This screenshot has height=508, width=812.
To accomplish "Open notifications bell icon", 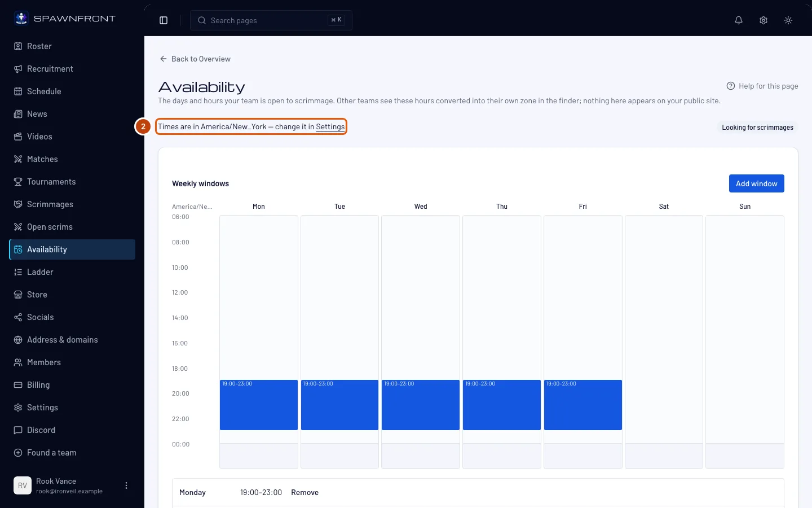I will point(739,20).
